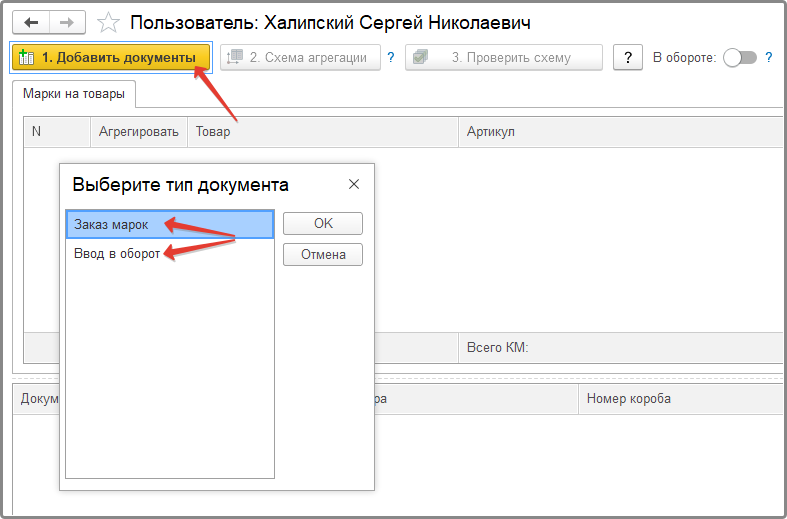Viewport: 787px width, 519px height.
Task: Click 'Номер короба' column header
Action: coord(681,399)
